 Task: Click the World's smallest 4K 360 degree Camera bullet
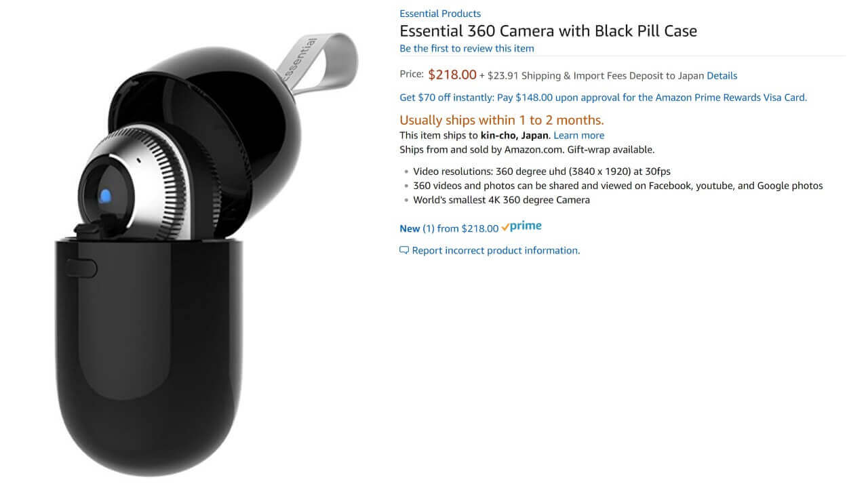point(501,200)
